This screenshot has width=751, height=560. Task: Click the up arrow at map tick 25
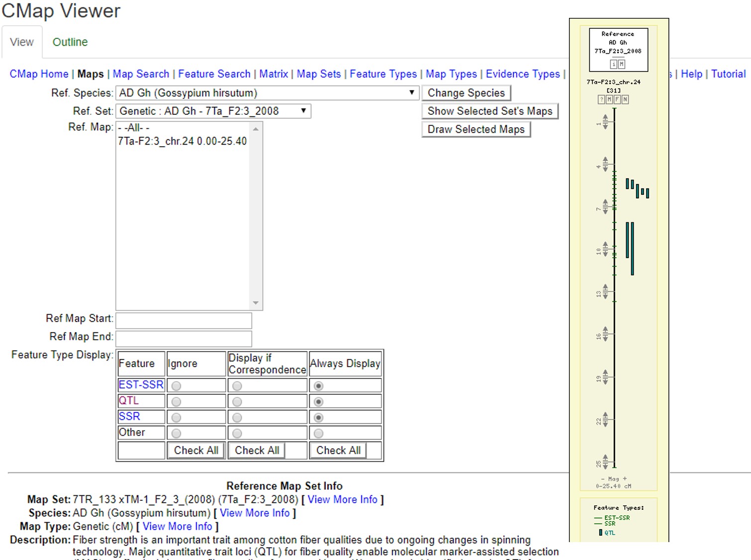605,458
